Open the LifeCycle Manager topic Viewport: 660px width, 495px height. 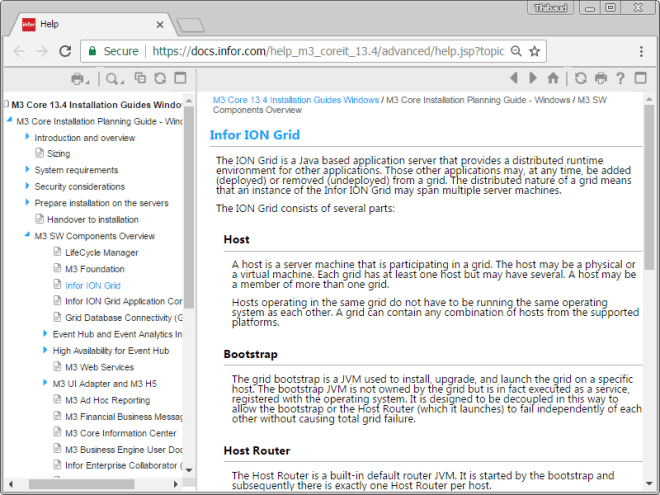pyautogui.click(x=101, y=253)
